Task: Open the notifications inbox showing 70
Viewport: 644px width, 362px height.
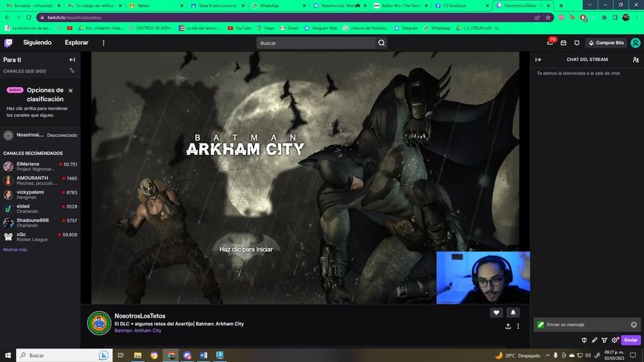Action: tap(550, 42)
